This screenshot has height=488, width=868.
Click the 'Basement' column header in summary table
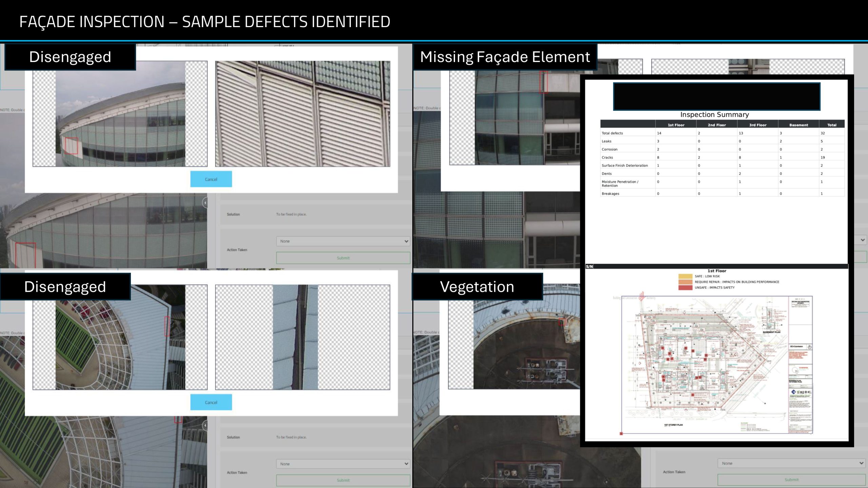coord(798,125)
